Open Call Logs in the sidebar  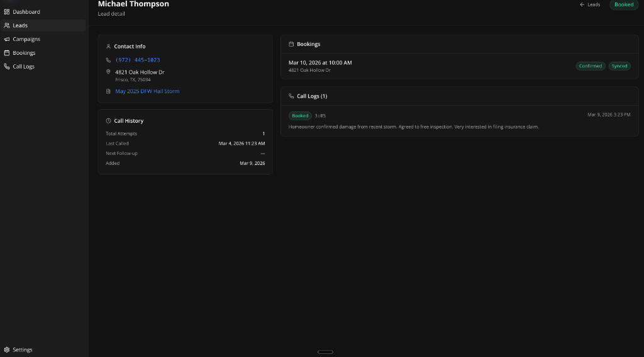(x=43, y=66)
